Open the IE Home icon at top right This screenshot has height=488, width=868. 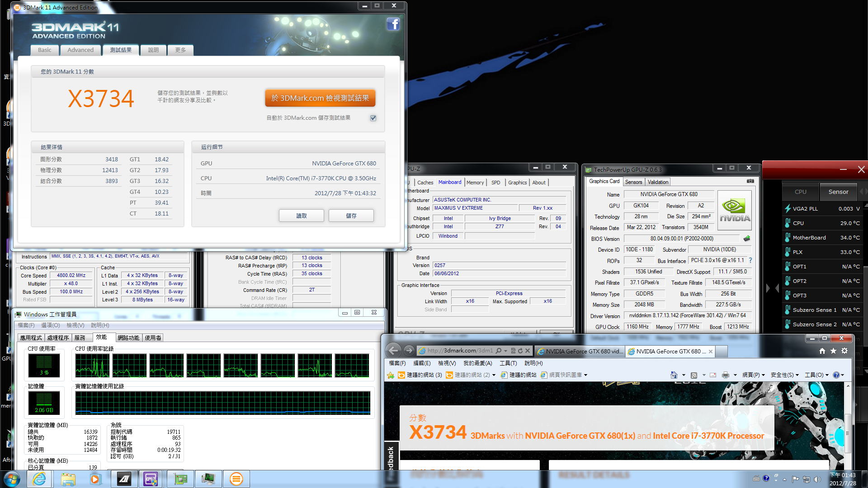822,351
